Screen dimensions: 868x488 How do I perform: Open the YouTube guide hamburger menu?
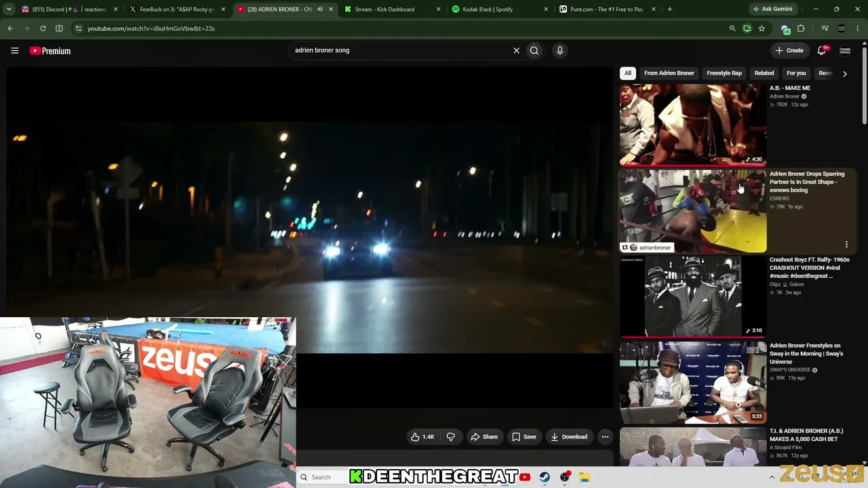[14, 50]
